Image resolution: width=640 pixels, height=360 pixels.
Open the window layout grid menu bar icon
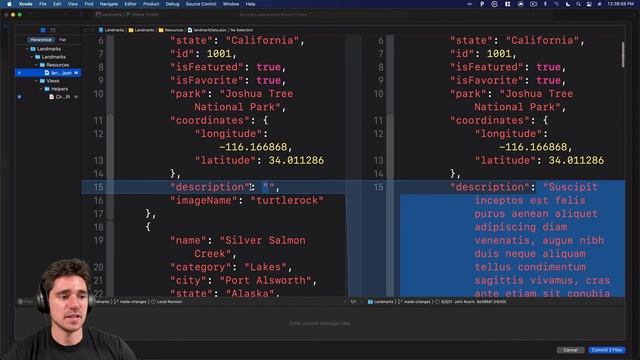(507, 4)
